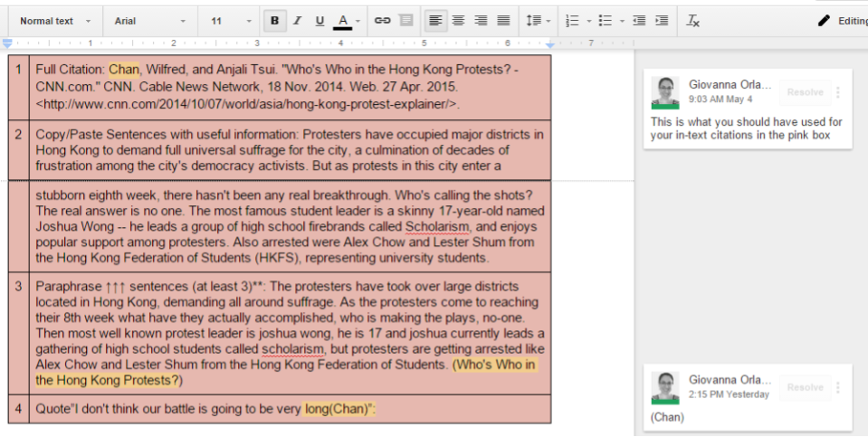The height and width of the screenshot is (437, 868).
Task: Center align the text
Action: pos(458,21)
